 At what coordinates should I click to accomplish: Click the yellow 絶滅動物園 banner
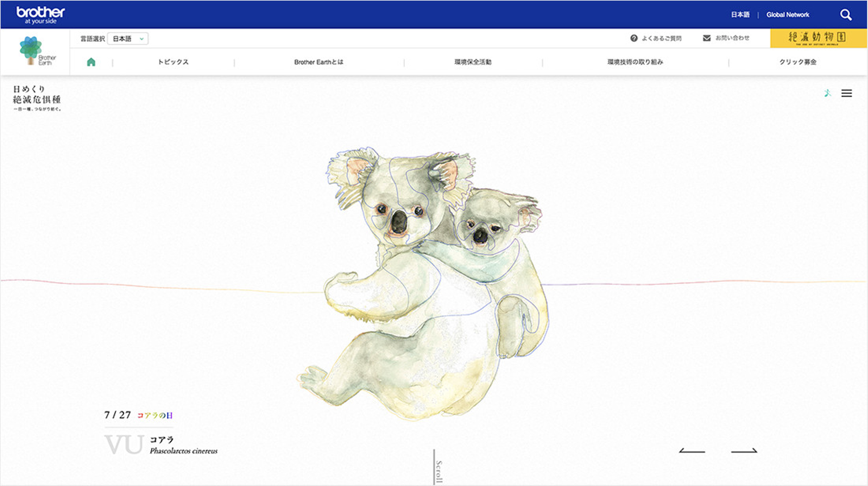pos(819,38)
